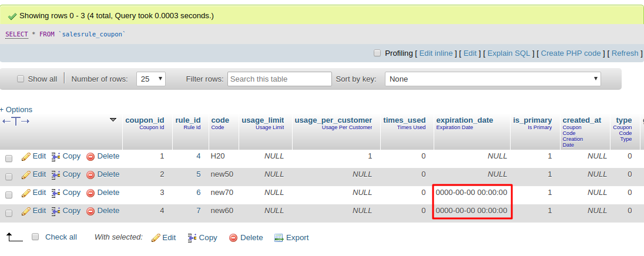Image resolution: width=644 pixels, height=256 pixels.
Task: Click the Refresh link
Action: click(x=625, y=53)
